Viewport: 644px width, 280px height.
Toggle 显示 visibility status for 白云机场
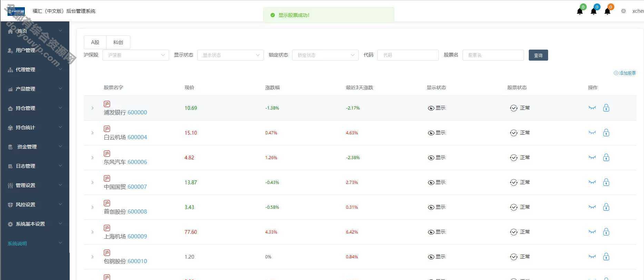click(x=436, y=133)
